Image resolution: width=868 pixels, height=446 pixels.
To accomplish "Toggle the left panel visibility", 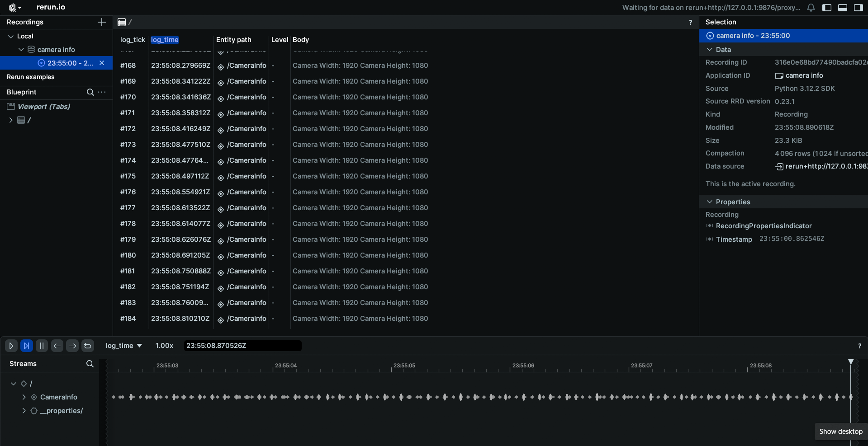I will pyautogui.click(x=828, y=7).
